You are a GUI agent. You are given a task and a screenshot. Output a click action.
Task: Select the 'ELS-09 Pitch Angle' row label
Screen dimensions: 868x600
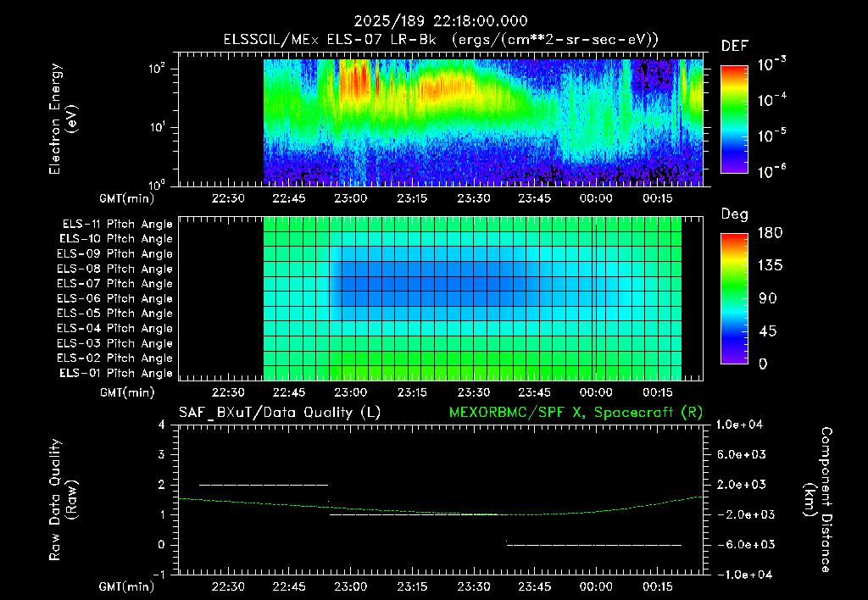click(114, 253)
